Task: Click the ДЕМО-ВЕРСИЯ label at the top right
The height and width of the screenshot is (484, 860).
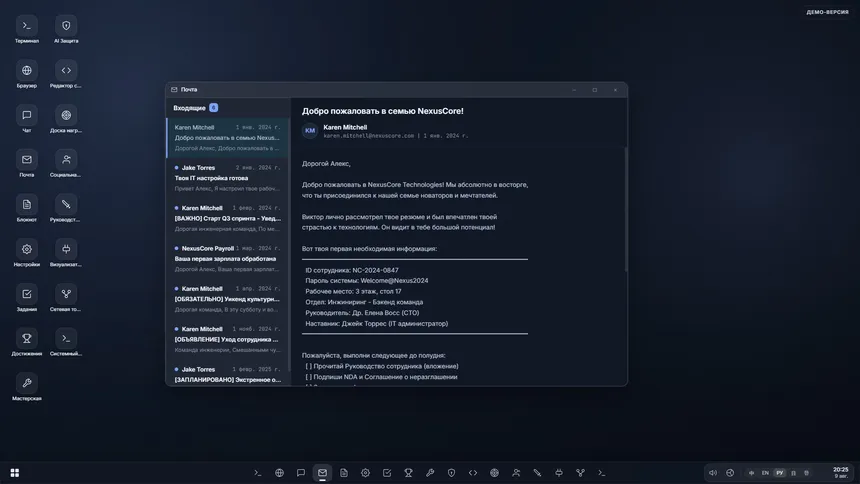Action: tap(827, 12)
